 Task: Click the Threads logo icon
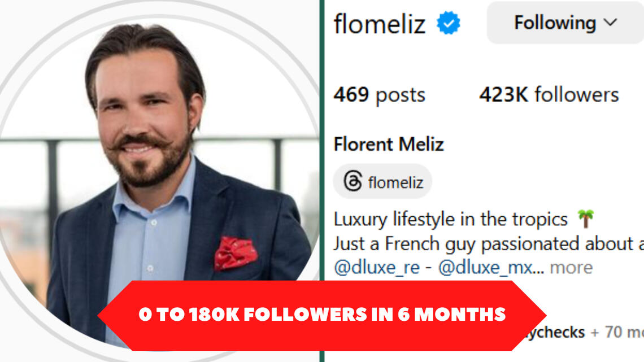[353, 182]
